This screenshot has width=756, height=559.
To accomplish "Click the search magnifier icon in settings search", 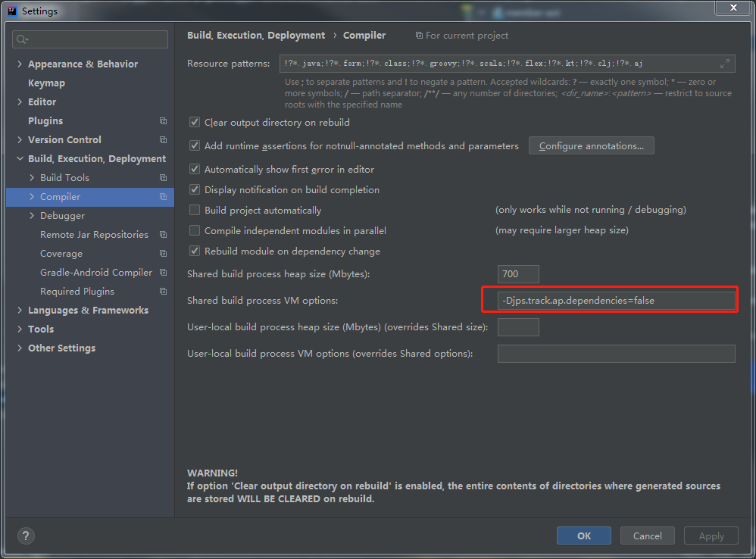I will point(22,39).
